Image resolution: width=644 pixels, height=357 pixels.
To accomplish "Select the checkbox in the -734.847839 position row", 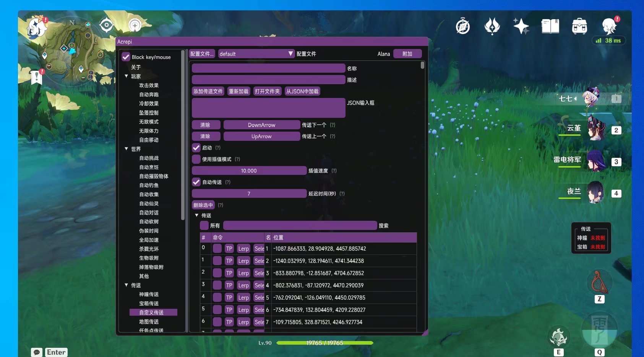I will pos(217,310).
